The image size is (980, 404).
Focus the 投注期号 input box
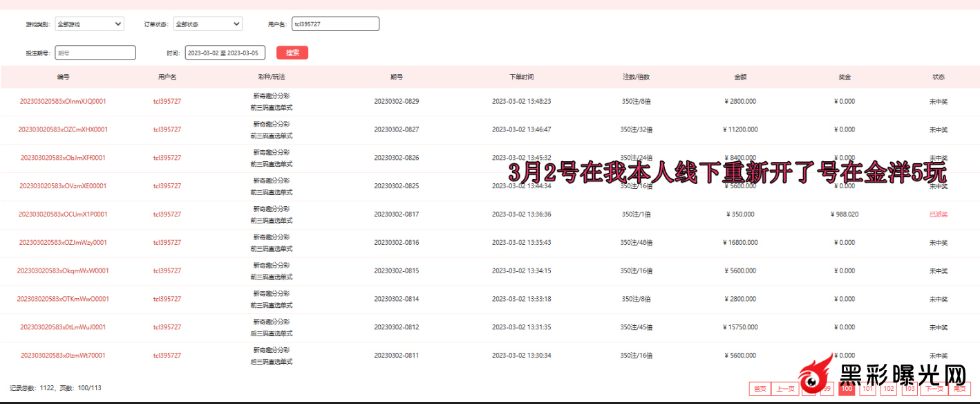pyautogui.click(x=95, y=53)
